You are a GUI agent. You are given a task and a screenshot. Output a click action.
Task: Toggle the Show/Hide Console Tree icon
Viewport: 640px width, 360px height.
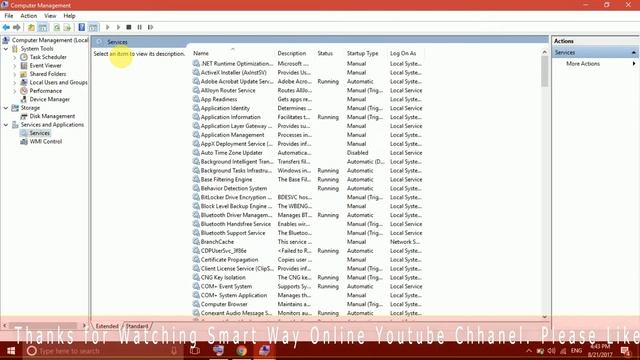pos(42,27)
